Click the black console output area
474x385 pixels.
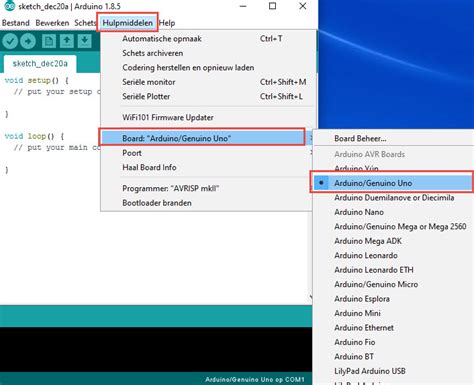pos(156,349)
